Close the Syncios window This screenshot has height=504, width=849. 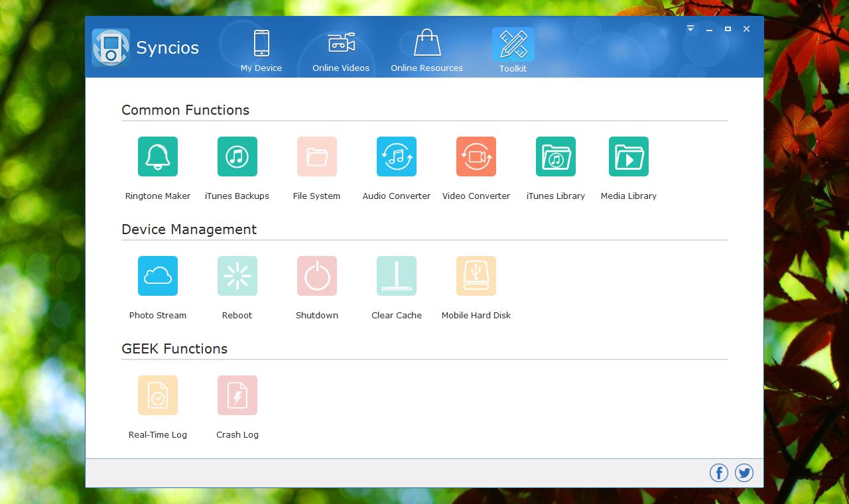(x=746, y=29)
